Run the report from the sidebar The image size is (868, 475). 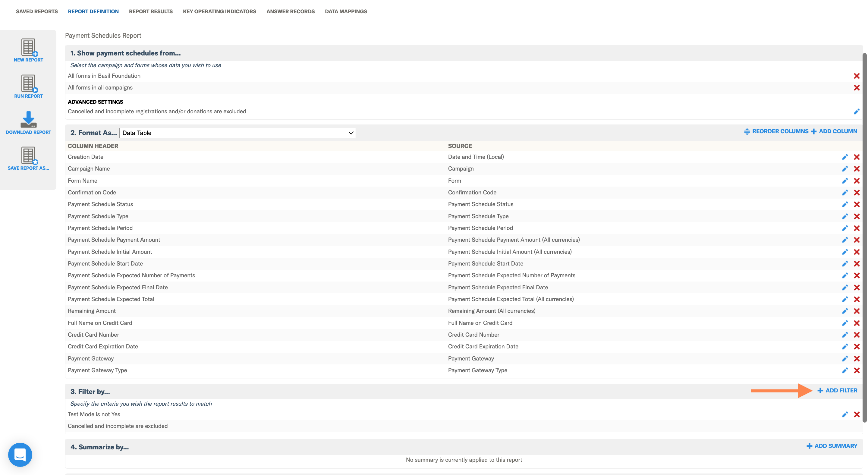[28, 86]
